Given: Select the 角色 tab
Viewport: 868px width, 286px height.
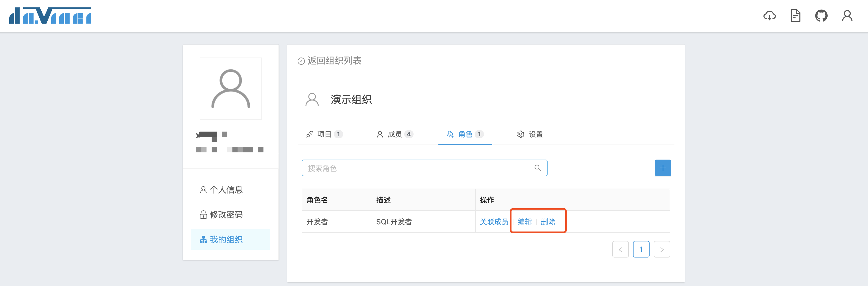Looking at the screenshot, I should tap(465, 134).
